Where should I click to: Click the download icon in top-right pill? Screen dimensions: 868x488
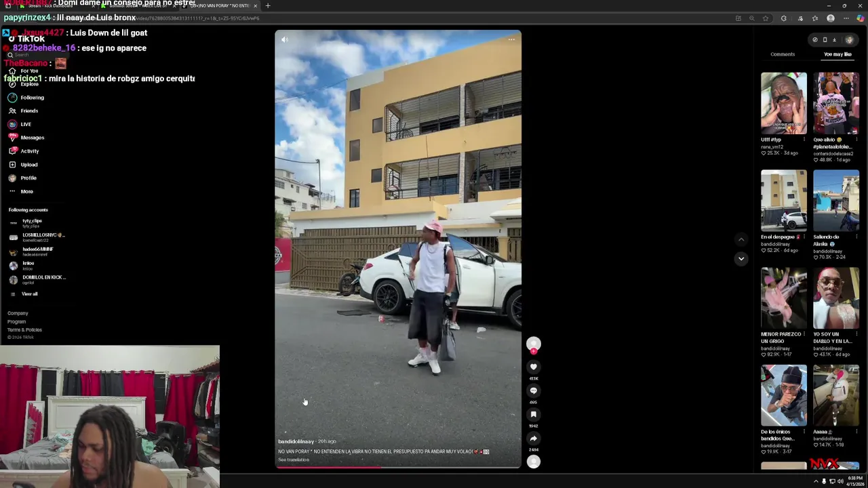[x=834, y=40]
